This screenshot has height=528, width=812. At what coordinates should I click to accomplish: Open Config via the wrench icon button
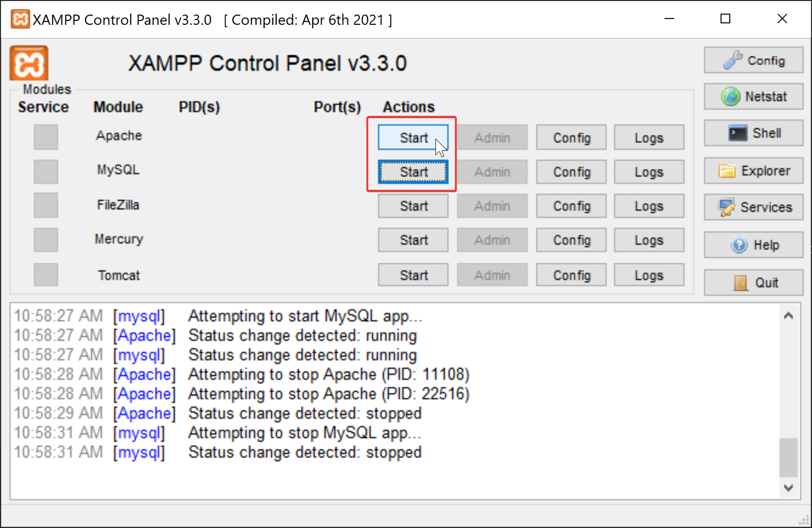(753, 60)
